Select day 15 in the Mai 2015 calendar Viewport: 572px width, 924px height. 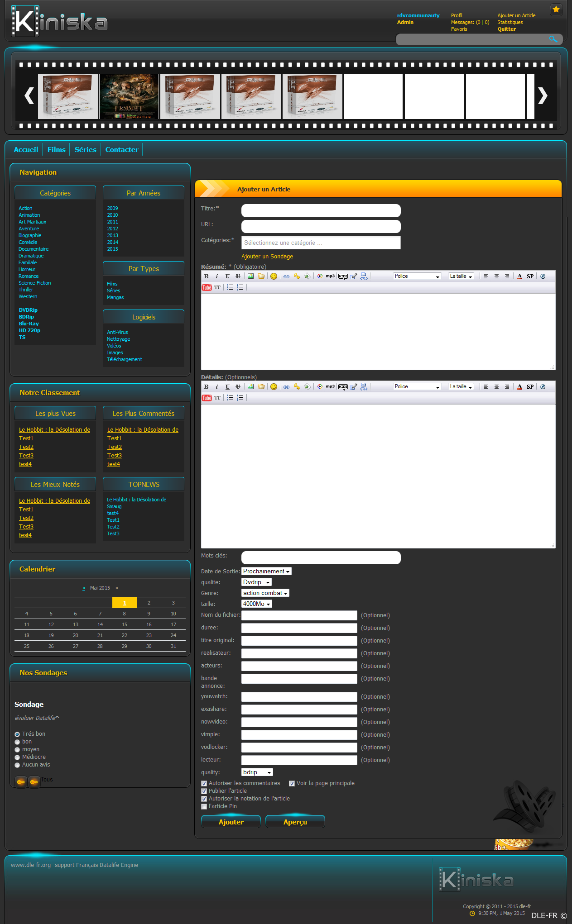(x=125, y=624)
